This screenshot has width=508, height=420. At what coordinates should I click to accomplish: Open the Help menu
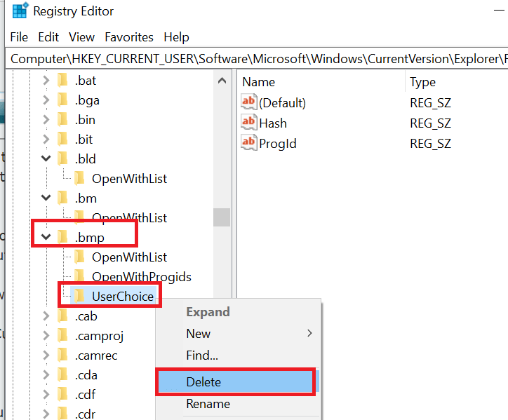(176, 37)
